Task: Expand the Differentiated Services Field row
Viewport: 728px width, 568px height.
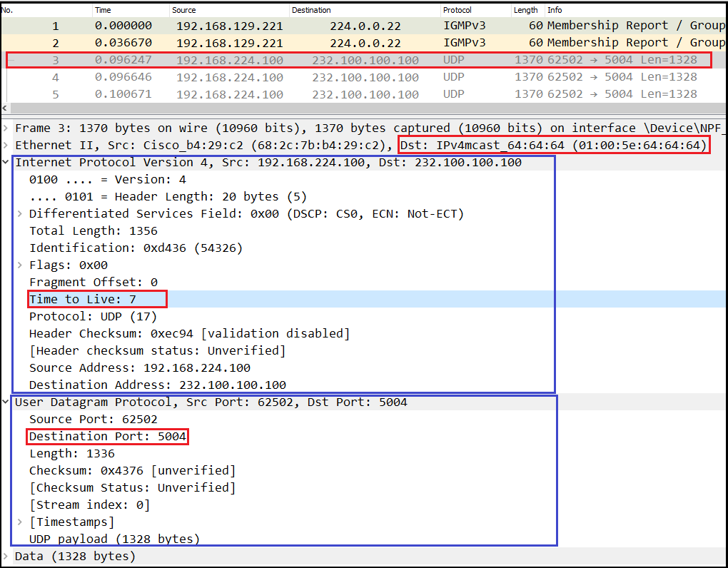Action: pyautogui.click(x=21, y=214)
